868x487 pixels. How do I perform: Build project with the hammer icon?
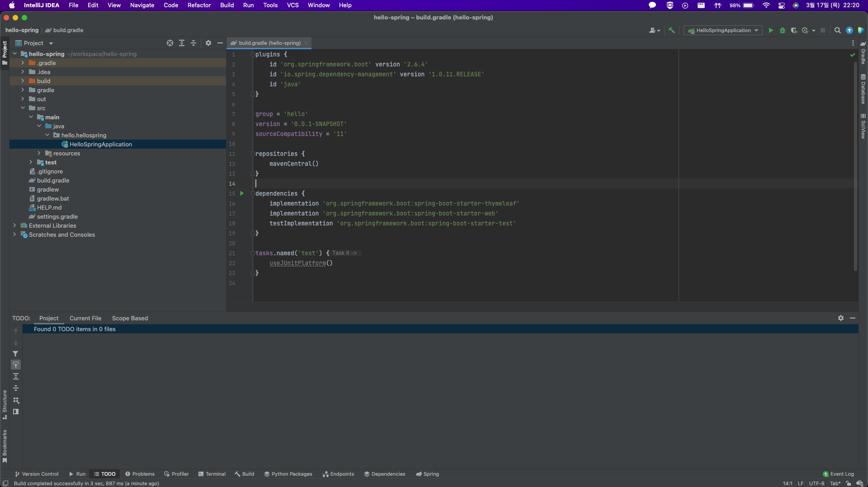click(671, 30)
